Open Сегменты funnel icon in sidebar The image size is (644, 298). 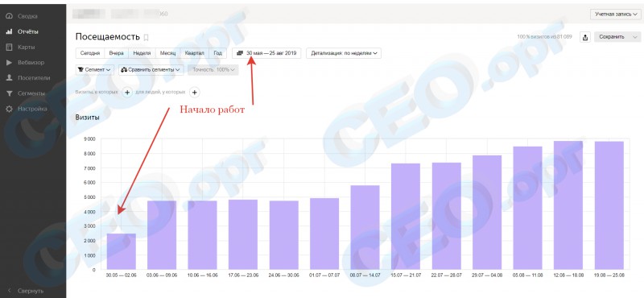pos(9,93)
